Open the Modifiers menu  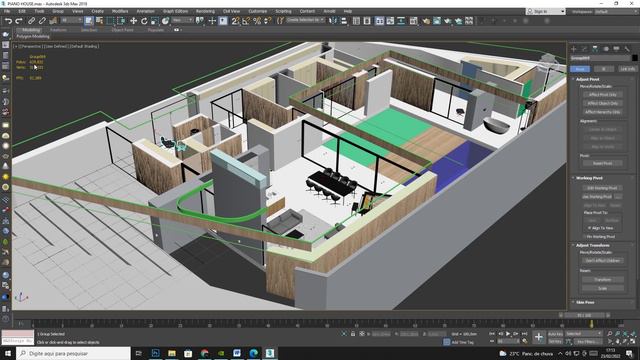pyautogui.click(x=120, y=11)
